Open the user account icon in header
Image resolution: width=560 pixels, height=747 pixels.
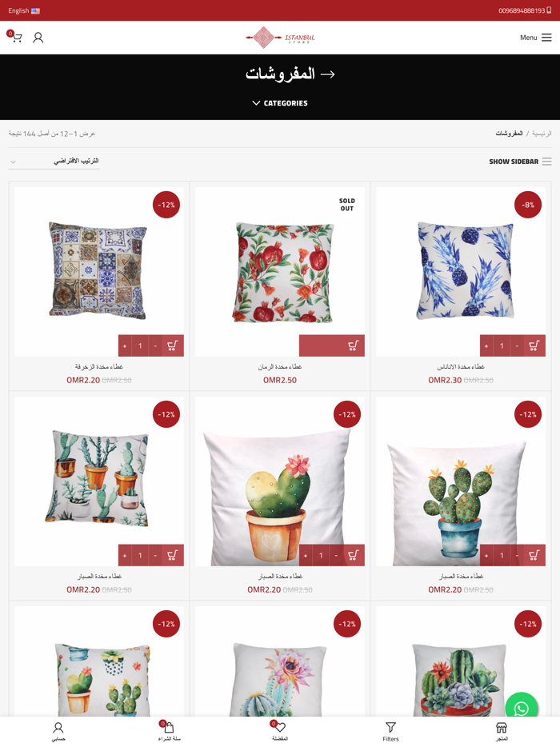tap(38, 37)
